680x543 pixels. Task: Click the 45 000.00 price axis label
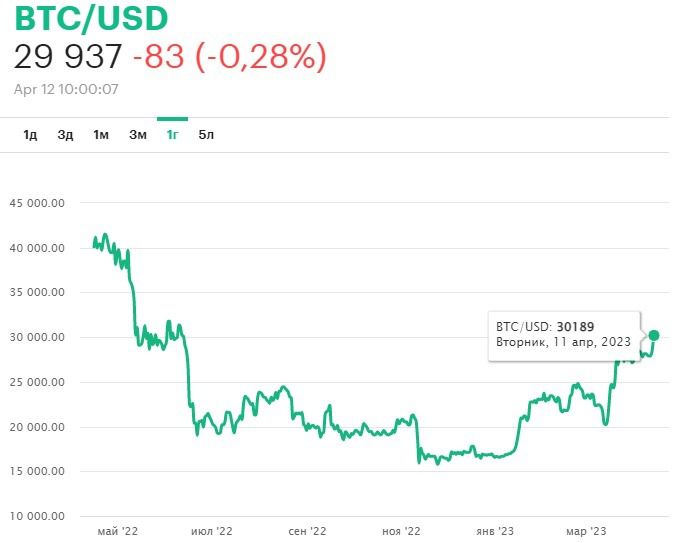37,203
